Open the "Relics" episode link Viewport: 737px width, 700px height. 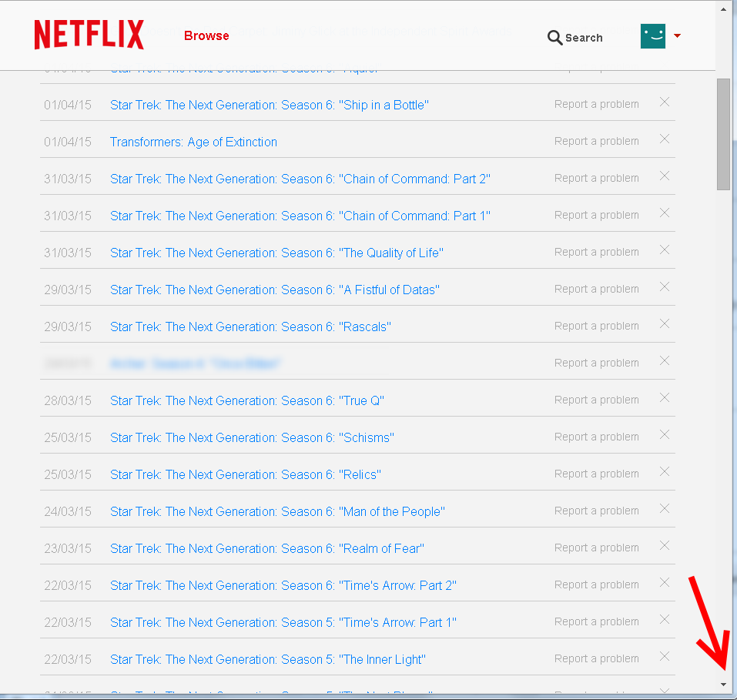(x=246, y=474)
